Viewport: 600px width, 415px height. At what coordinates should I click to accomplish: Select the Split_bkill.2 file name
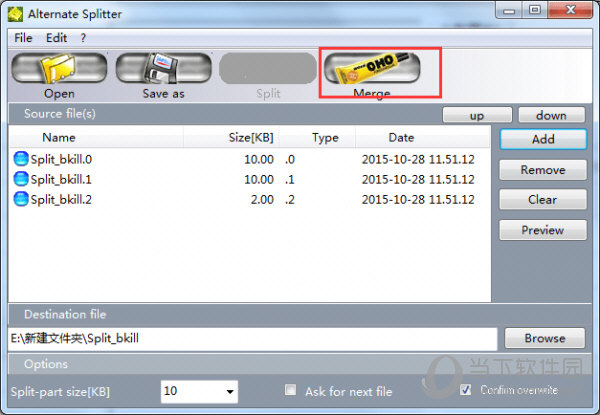click(x=61, y=199)
